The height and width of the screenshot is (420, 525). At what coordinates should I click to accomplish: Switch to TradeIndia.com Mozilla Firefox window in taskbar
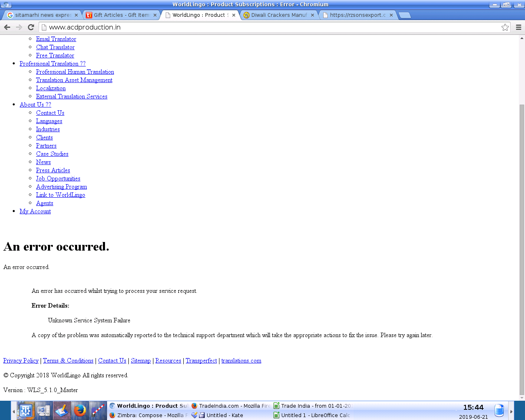tap(231, 406)
